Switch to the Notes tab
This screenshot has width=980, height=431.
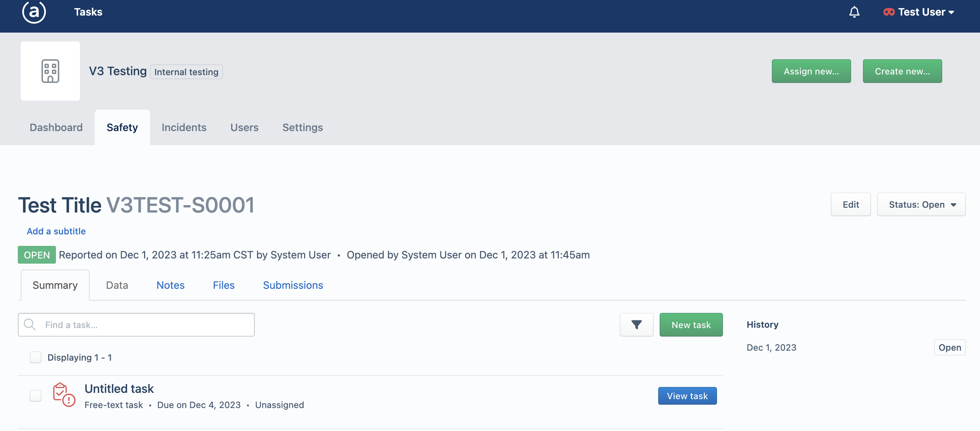point(170,285)
